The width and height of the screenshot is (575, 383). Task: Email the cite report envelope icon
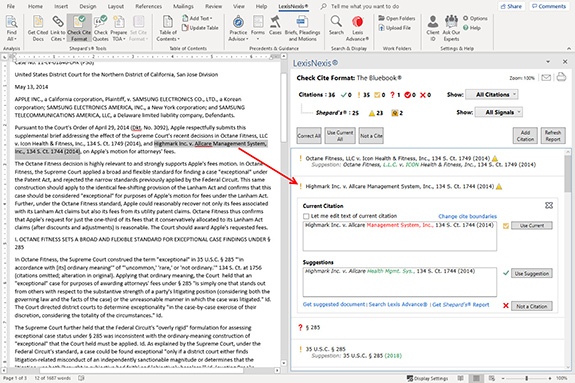pyautogui.click(x=546, y=78)
